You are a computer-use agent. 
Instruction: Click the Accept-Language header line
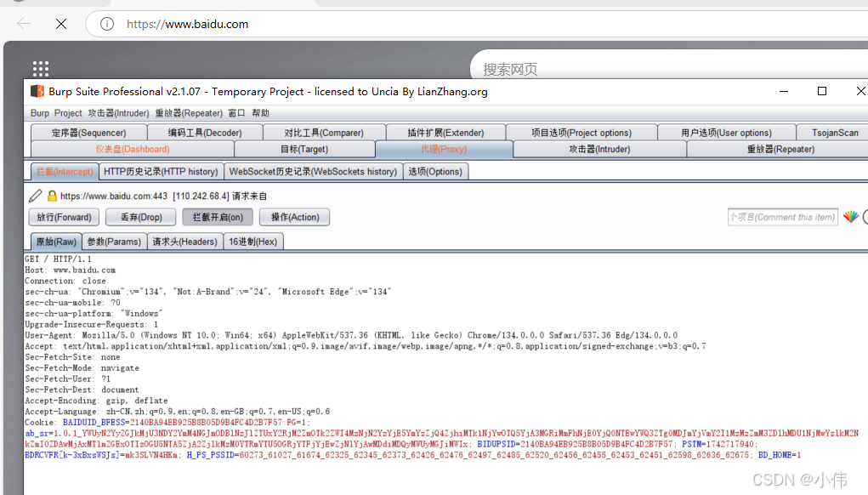[x=177, y=412]
